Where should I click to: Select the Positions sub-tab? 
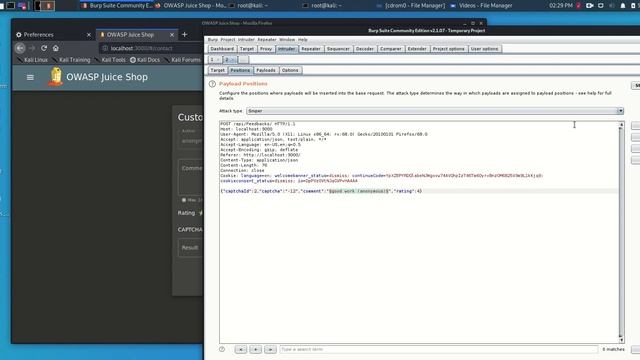(240, 70)
